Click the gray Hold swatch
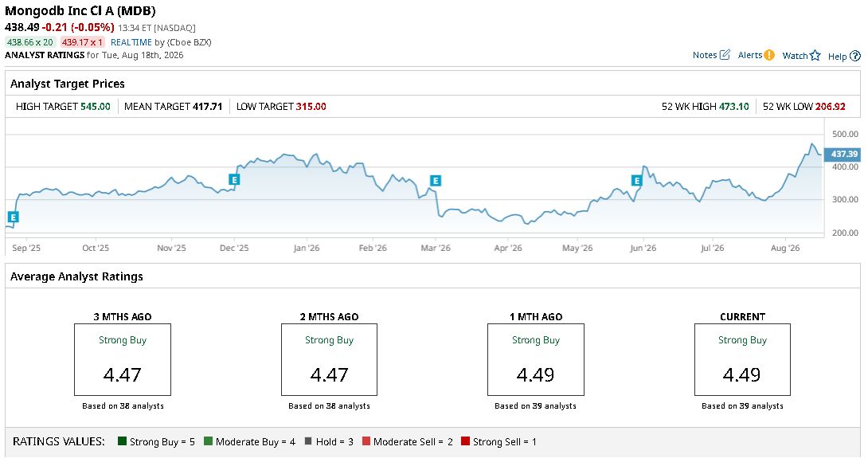 pyautogui.click(x=308, y=441)
